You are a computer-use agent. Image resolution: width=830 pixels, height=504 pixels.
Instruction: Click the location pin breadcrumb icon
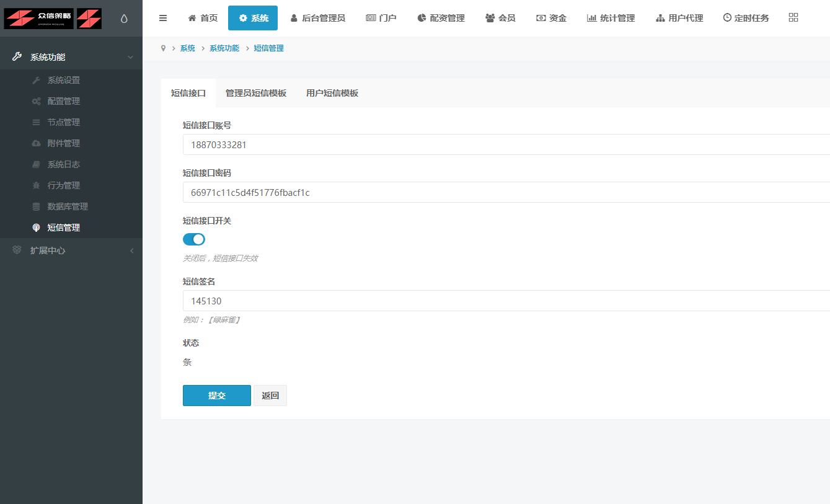pyautogui.click(x=164, y=48)
